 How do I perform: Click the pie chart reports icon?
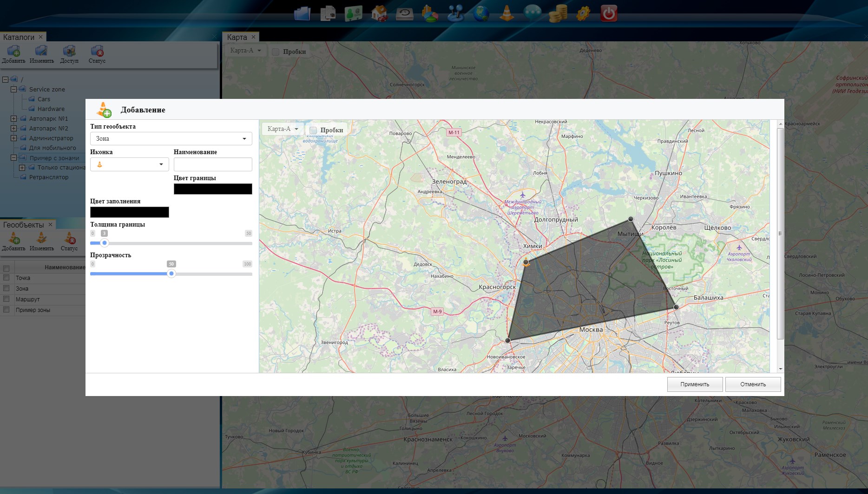pos(430,13)
